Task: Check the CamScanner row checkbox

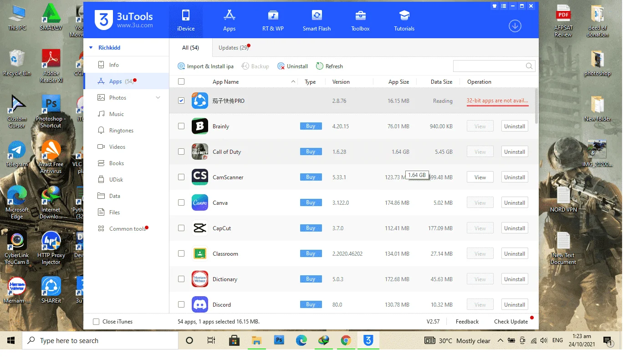Action: click(x=181, y=177)
